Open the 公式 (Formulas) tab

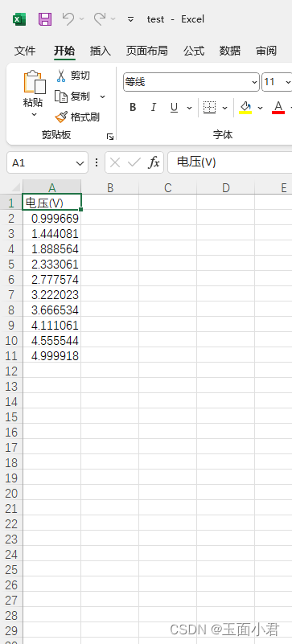coord(194,51)
